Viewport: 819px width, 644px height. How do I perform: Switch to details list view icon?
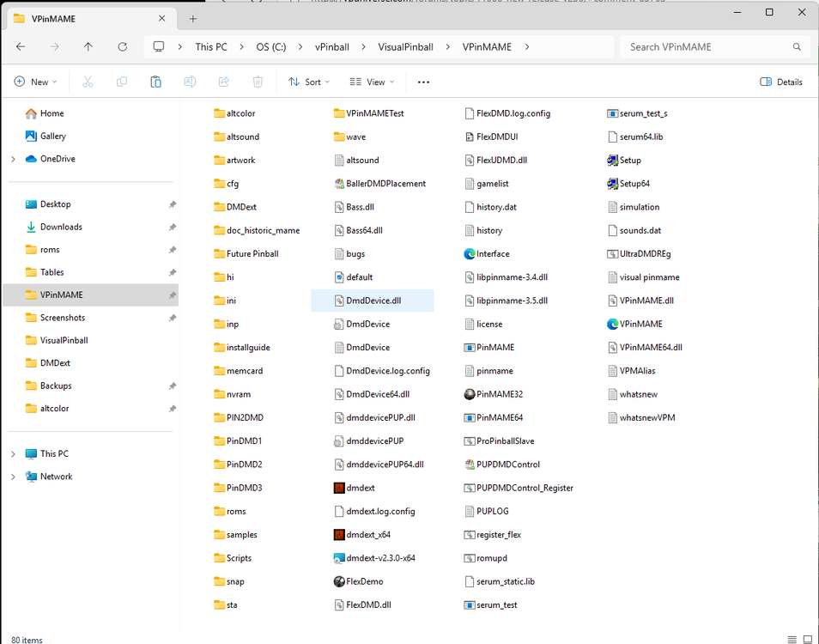click(792, 640)
